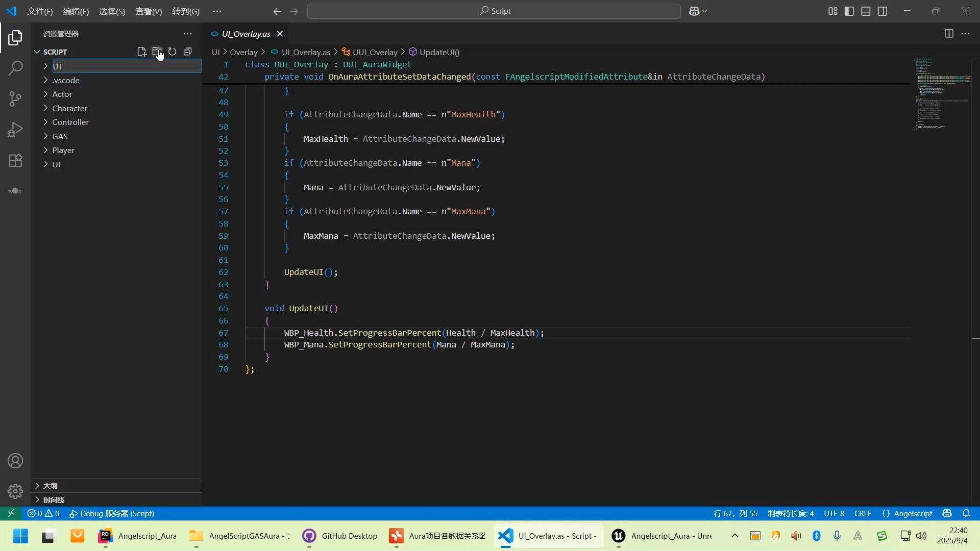Open the 转到(G) menu
Screen dimensions: 980x551
pos(186,11)
